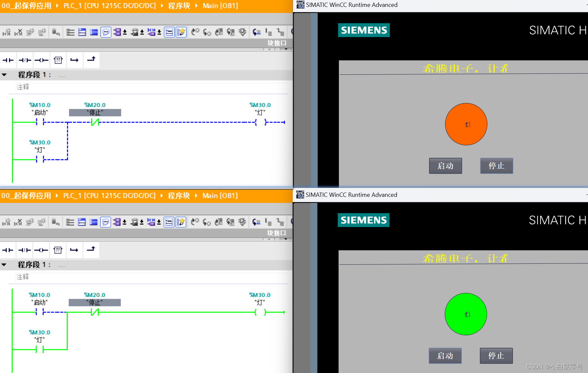Go to previous syntax error, dashed-blue rung editor
The image size is (588, 373).
(x=195, y=32)
